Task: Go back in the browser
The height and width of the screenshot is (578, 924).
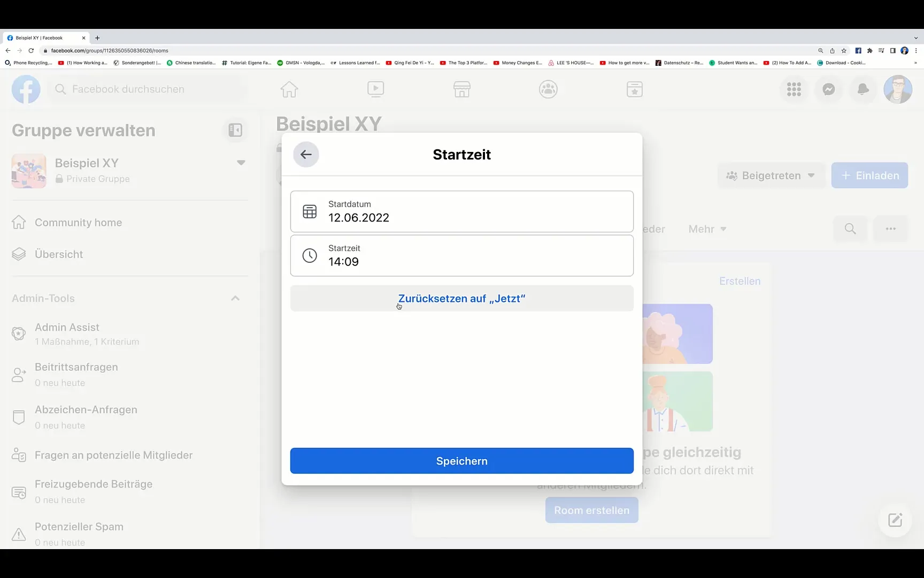Action: 7,50
